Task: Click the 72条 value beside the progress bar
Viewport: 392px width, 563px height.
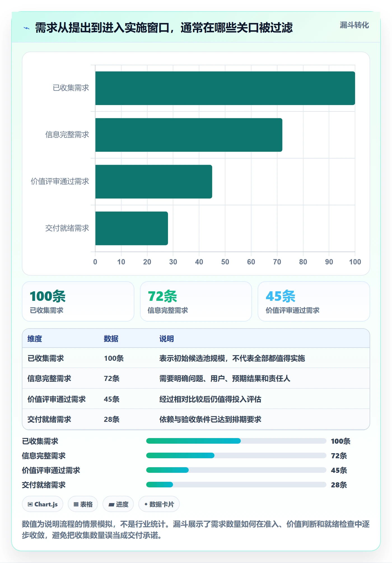Action: click(339, 456)
